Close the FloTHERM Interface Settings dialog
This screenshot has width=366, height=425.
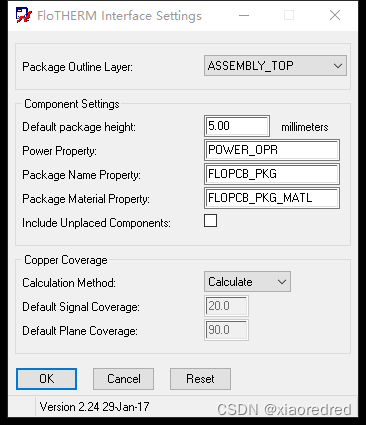[335, 15]
